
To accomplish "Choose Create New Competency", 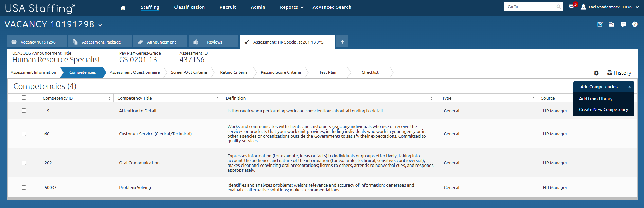I will click(604, 109).
